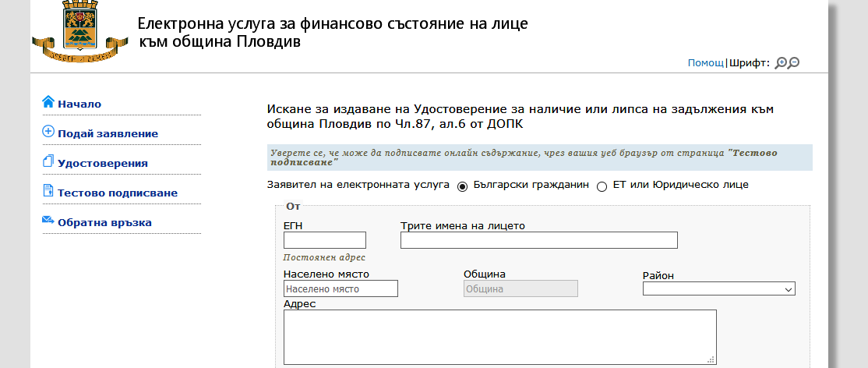Open the Помощ help link
This screenshot has width=868, height=368.
coord(706,63)
